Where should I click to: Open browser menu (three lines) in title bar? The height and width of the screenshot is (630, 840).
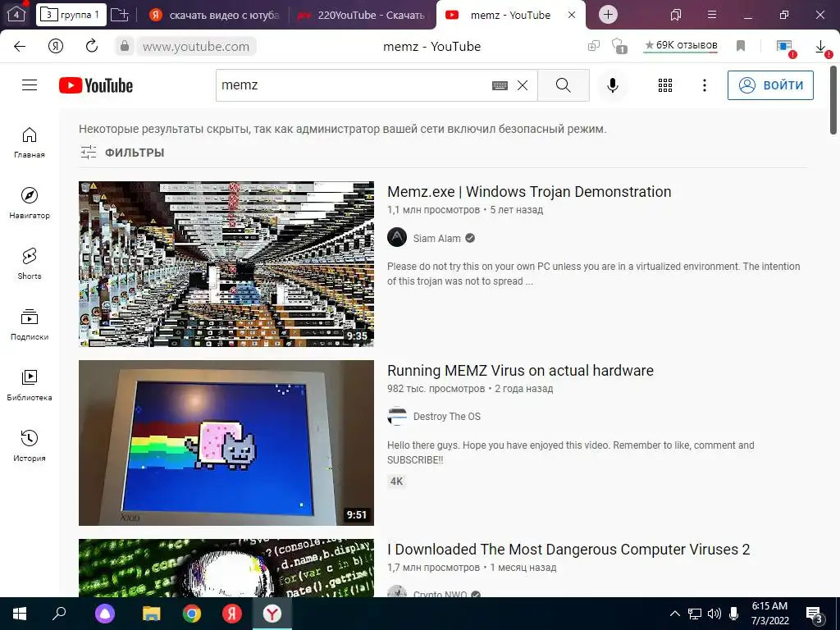click(x=712, y=15)
